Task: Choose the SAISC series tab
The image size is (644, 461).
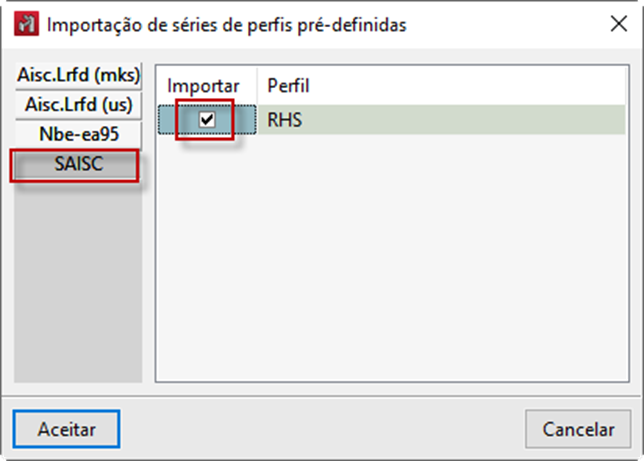Action: 76,165
